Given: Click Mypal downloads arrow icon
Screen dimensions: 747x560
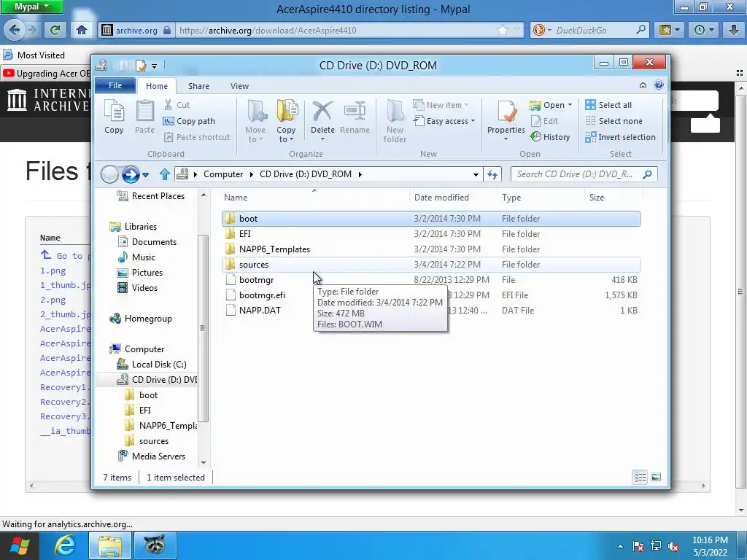Looking at the screenshot, I should click(x=734, y=30).
